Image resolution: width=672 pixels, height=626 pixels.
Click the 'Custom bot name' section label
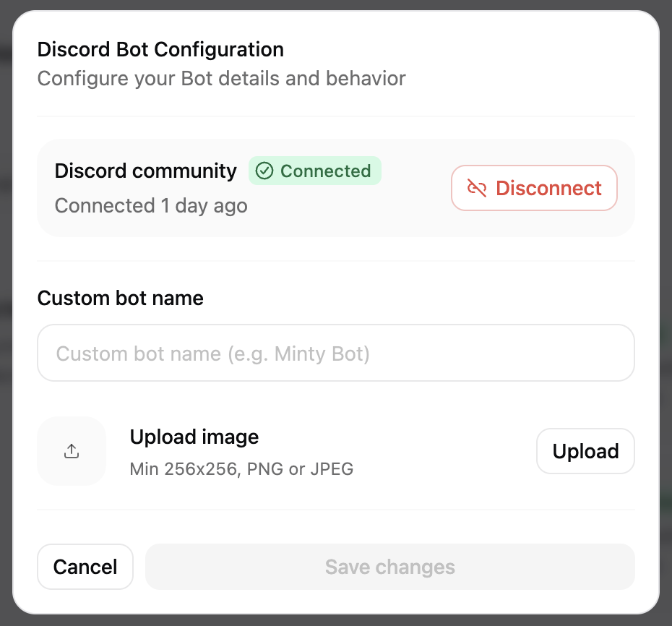pyautogui.click(x=120, y=298)
